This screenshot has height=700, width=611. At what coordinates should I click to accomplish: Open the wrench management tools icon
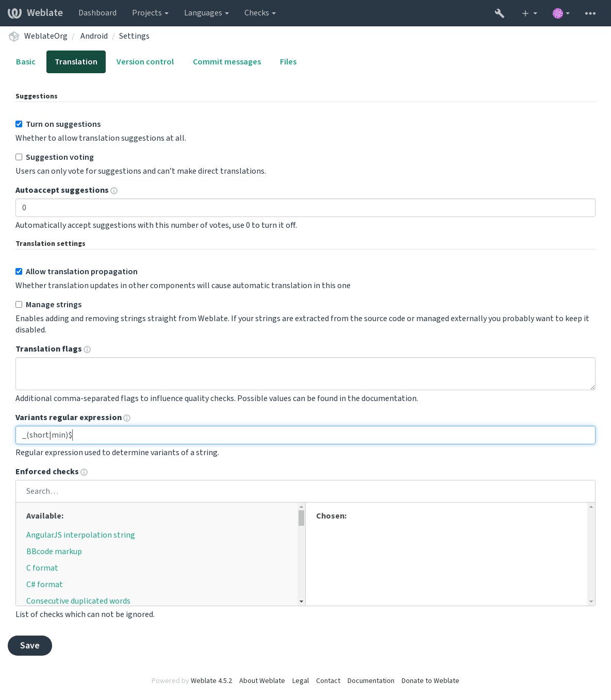coord(499,13)
